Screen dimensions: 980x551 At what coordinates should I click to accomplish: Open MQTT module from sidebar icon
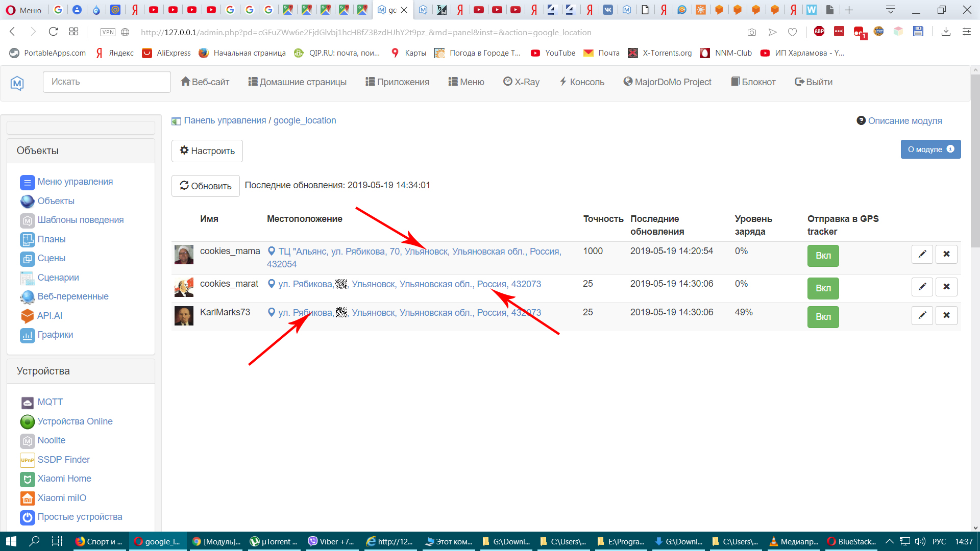[28, 403]
